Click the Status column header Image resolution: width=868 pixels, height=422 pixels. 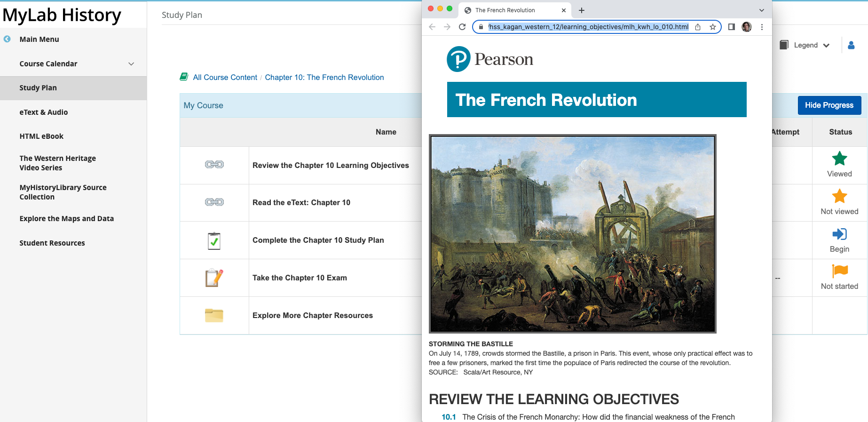[841, 132]
